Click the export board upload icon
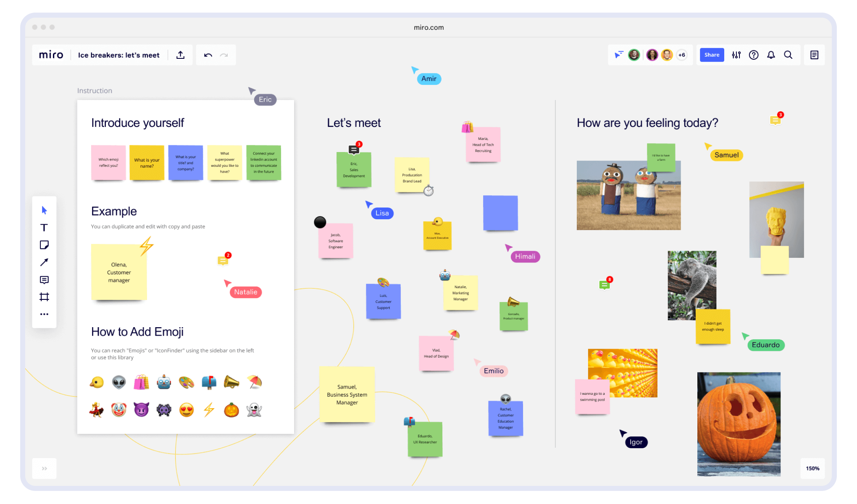857x504 pixels. tap(181, 55)
